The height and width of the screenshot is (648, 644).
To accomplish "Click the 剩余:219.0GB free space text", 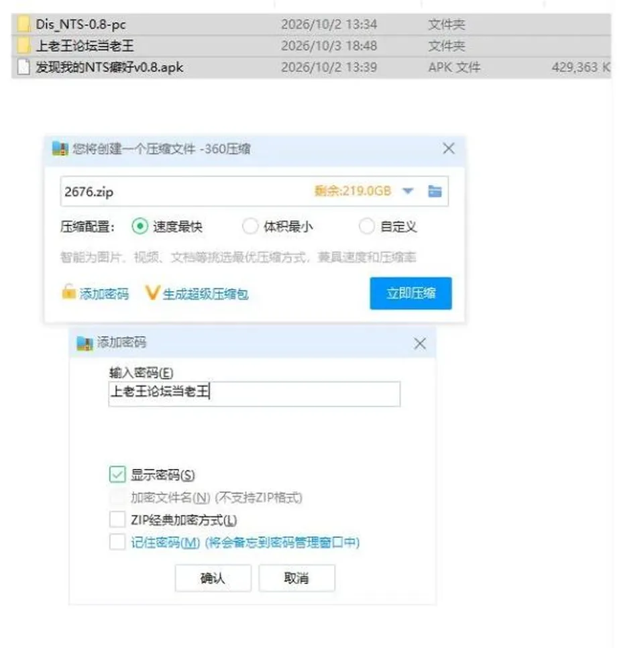I will [353, 191].
